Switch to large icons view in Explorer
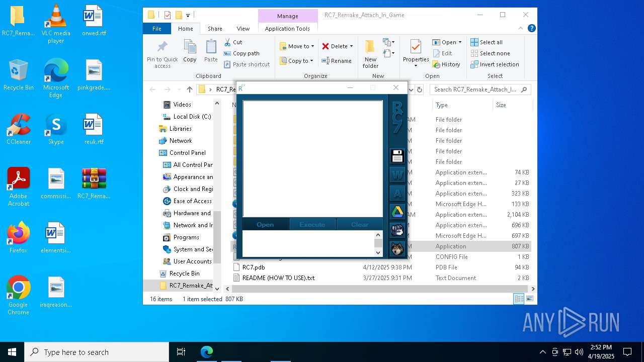 pyautogui.click(x=529, y=299)
